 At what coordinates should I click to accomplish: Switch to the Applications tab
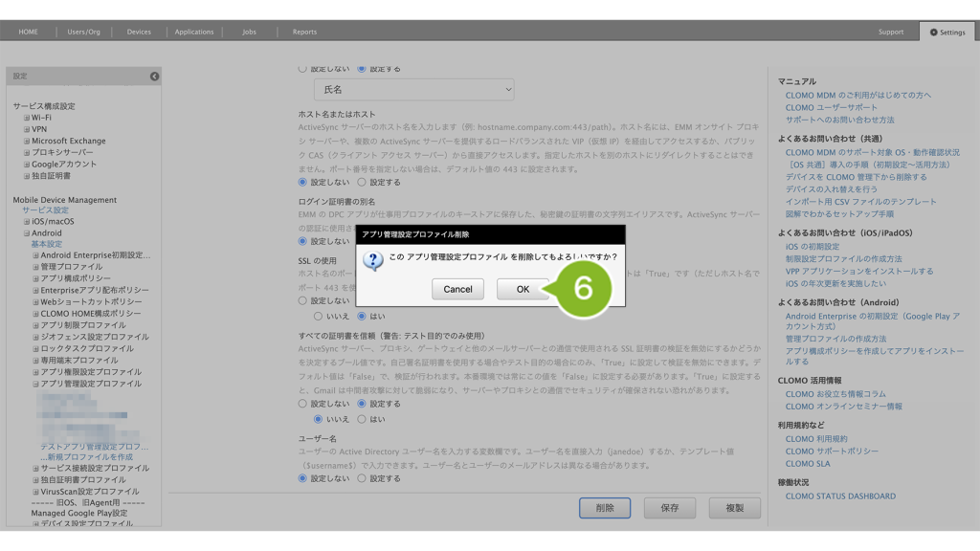point(194,32)
